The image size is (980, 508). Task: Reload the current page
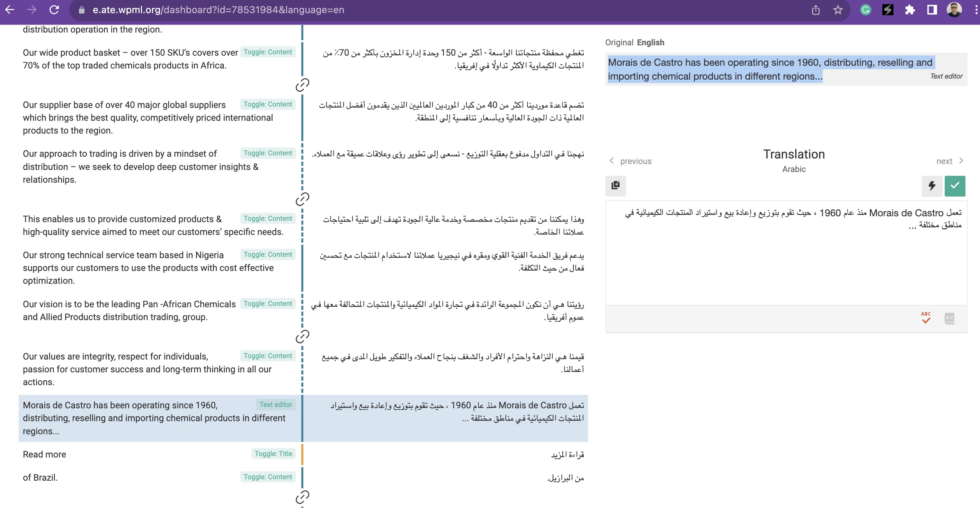tap(54, 10)
